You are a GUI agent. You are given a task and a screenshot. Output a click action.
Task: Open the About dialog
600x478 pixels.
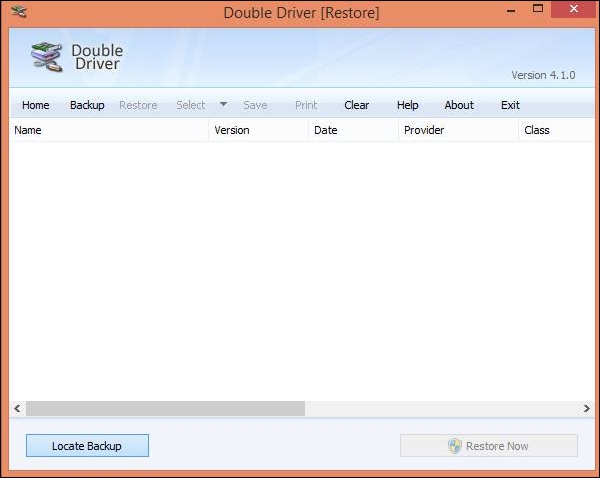click(459, 105)
